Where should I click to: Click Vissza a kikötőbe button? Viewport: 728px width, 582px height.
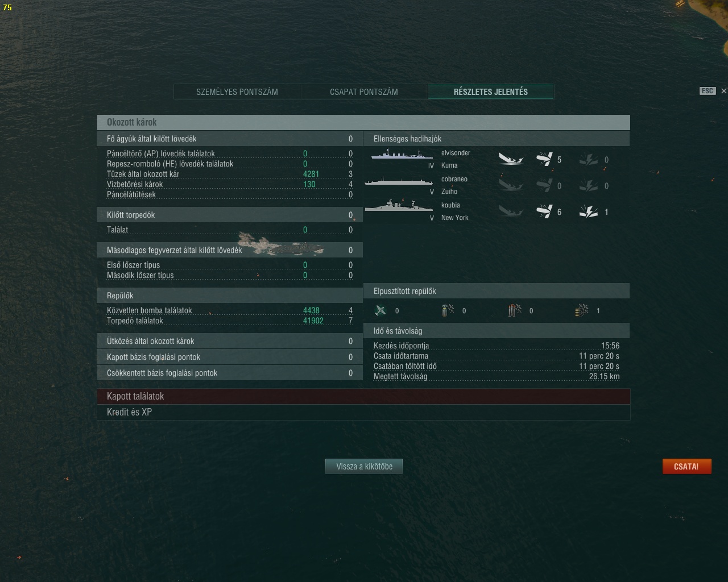364,466
